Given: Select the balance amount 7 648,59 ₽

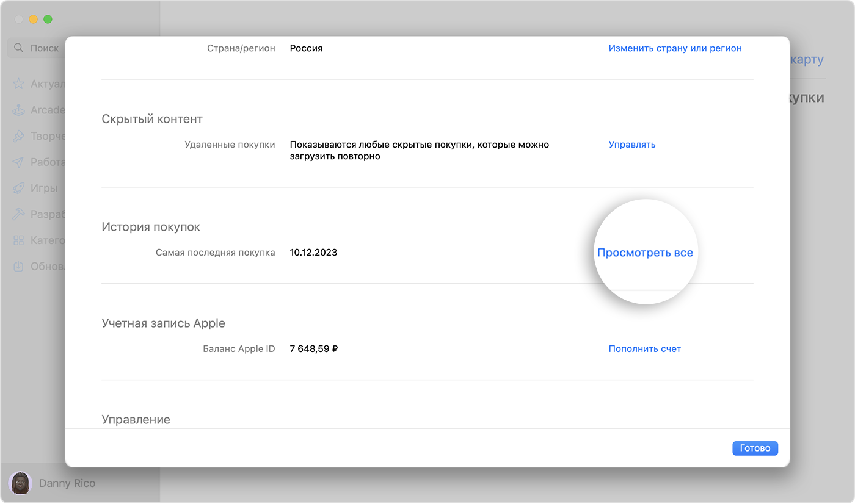Looking at the screenshot, I should click(x=314, y=349).
